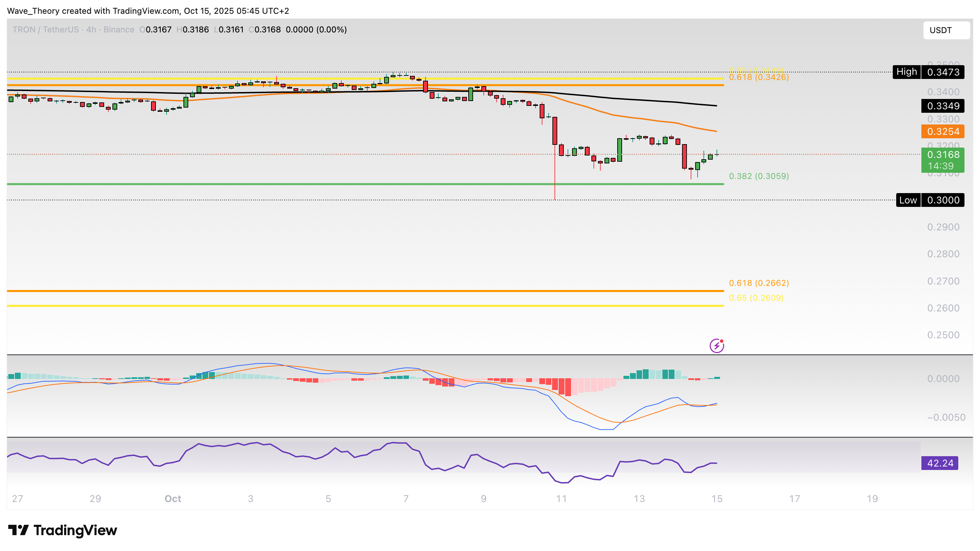Click the red notification dot on the lightning icon
The image size is (980, 551).
tap(721, 341)
